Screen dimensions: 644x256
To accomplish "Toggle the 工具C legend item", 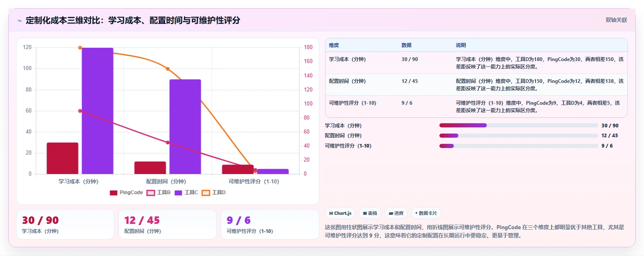I will 186,193.
